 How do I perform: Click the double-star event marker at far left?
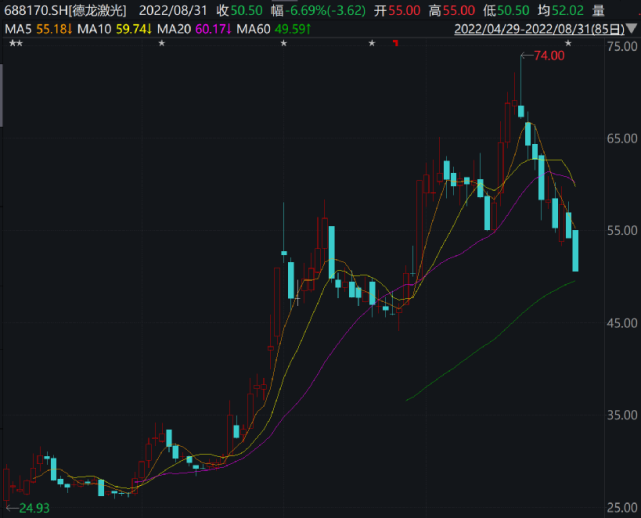14,44
